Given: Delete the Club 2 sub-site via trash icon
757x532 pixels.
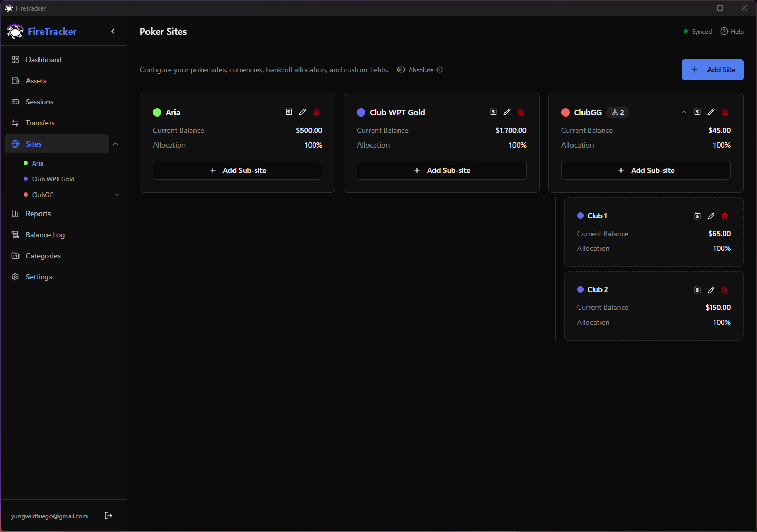Looking at the screenshot, I should click(725, 290).
